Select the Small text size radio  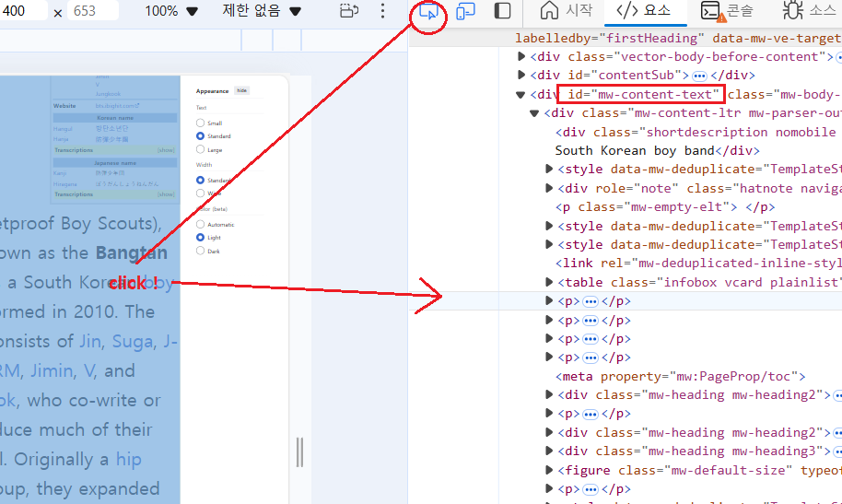(200, 123)
